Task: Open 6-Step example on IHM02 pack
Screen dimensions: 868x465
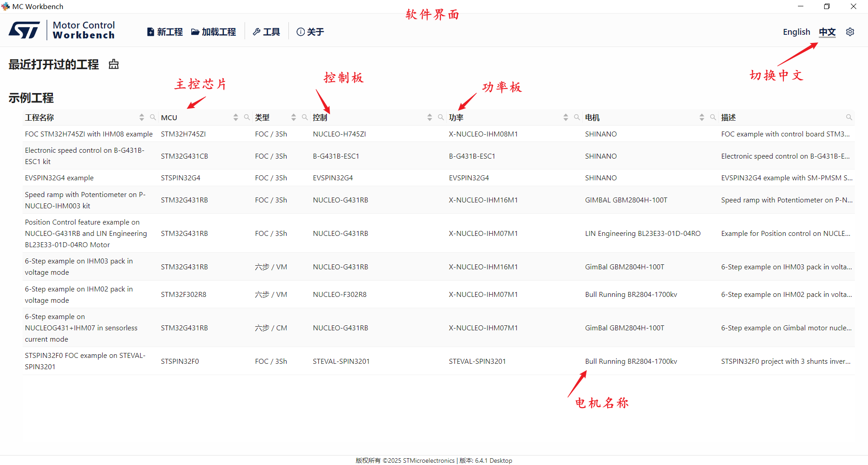Action: click(79, 295)
